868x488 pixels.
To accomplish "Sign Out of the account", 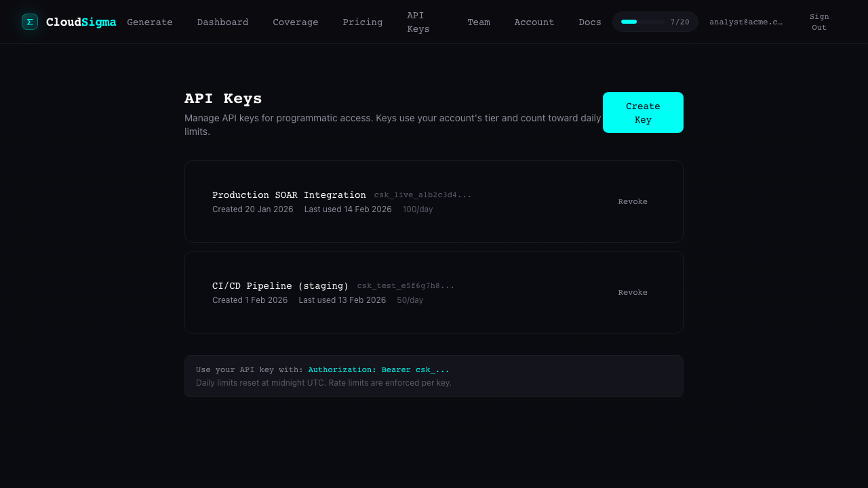I will pyautogui.click(x=818, y=22).
